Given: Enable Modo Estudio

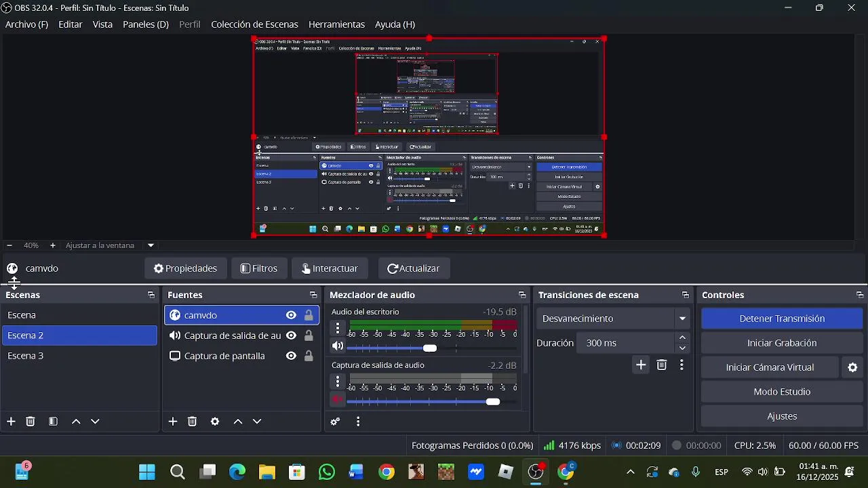Looking at the screenshot, I should (782, 392).
